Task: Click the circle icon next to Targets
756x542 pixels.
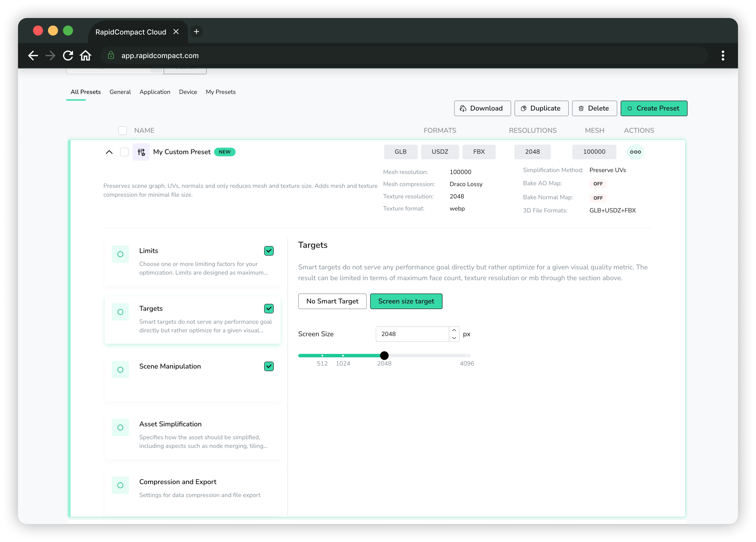Action: tap(120, 312)
